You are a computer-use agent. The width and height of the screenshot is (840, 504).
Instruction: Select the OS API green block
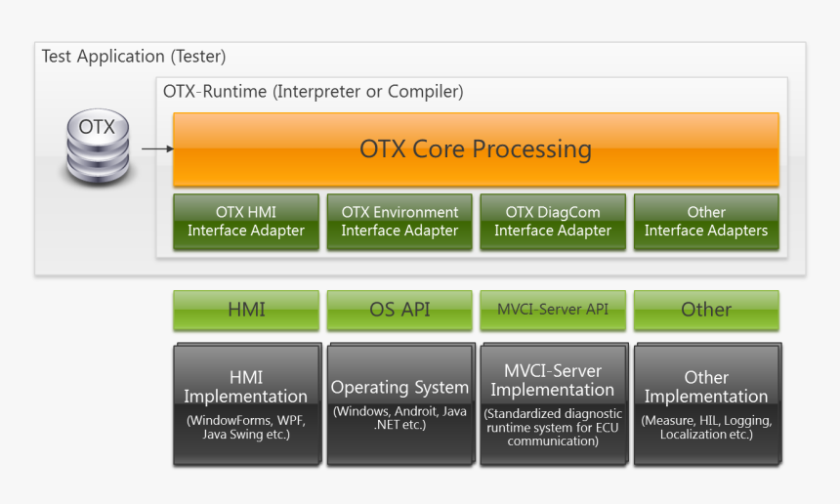tap(399, 310)
